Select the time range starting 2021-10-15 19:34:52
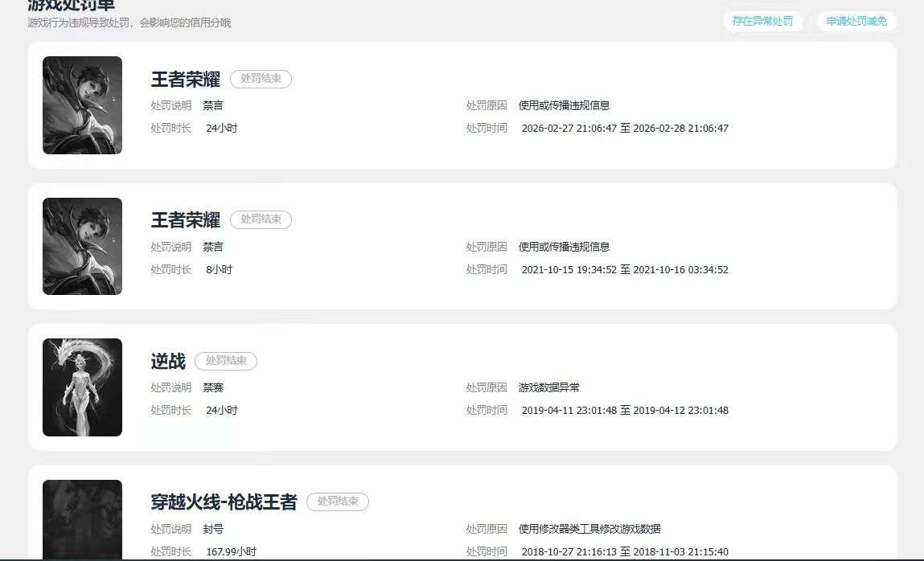 [625, 269]
